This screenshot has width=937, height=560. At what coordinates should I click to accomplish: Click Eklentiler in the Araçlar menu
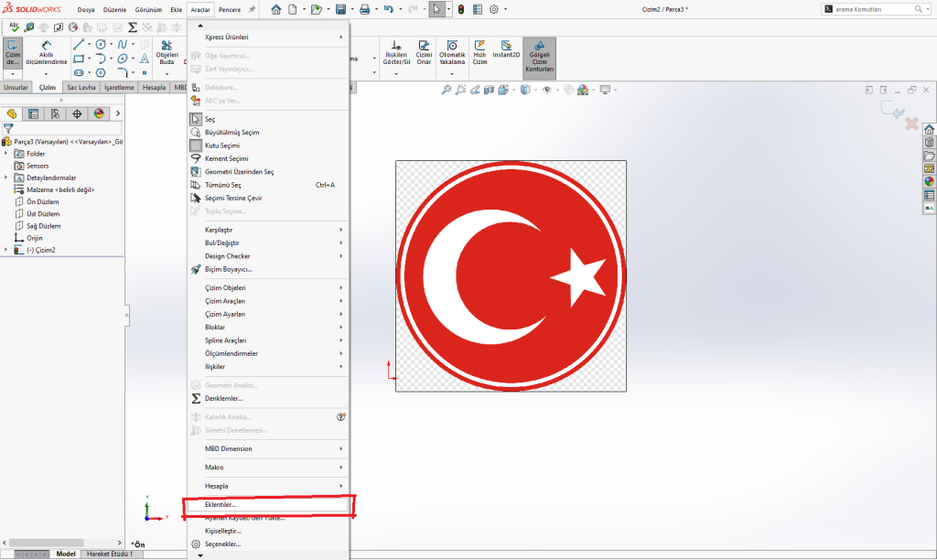[221, 504]
